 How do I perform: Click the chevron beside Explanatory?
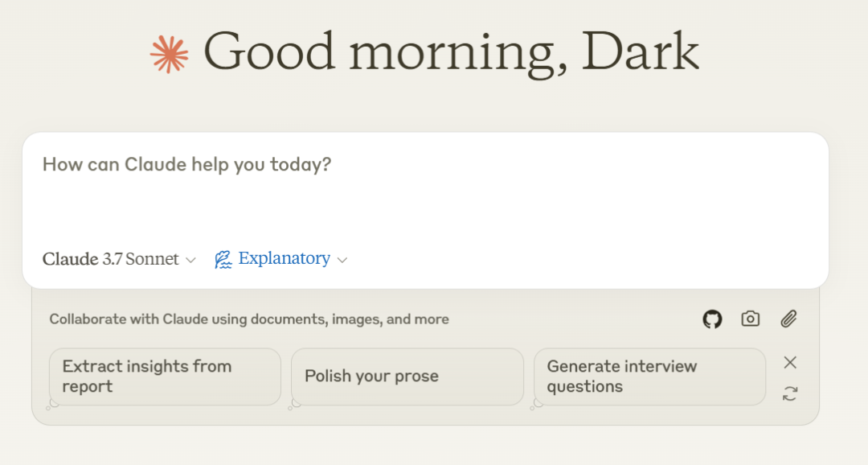pos(342,260)
